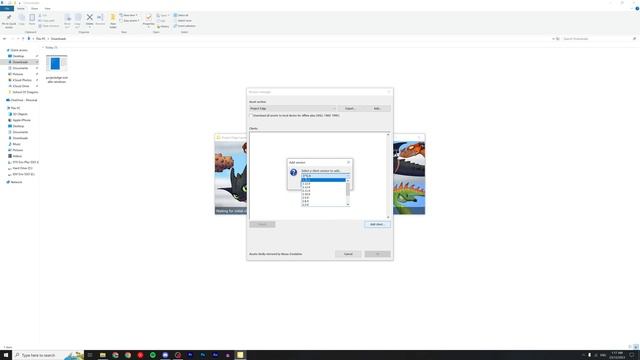Select Network in navigation pane

click(16, 182)
